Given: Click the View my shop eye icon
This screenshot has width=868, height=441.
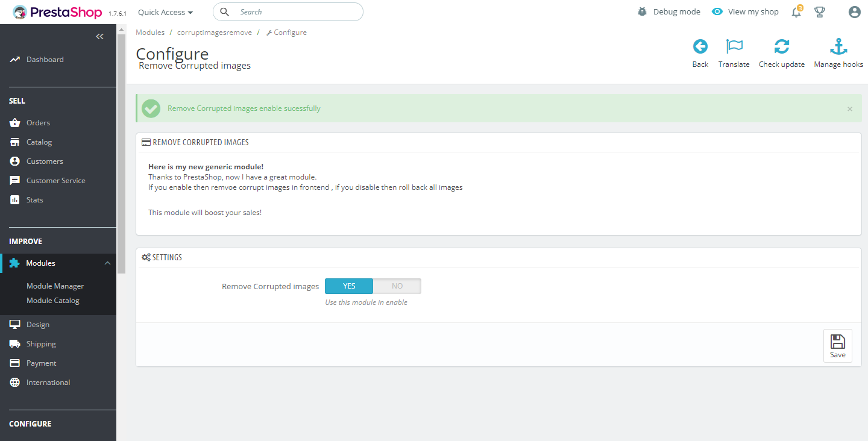Looking at the screenshot, I should (x=717, y=11).
